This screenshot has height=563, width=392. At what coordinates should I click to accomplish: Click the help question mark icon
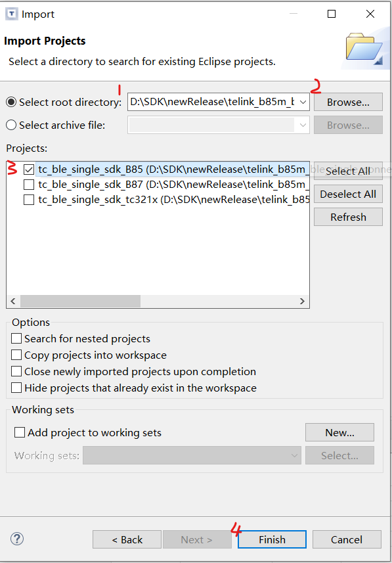tap(17, 539)
